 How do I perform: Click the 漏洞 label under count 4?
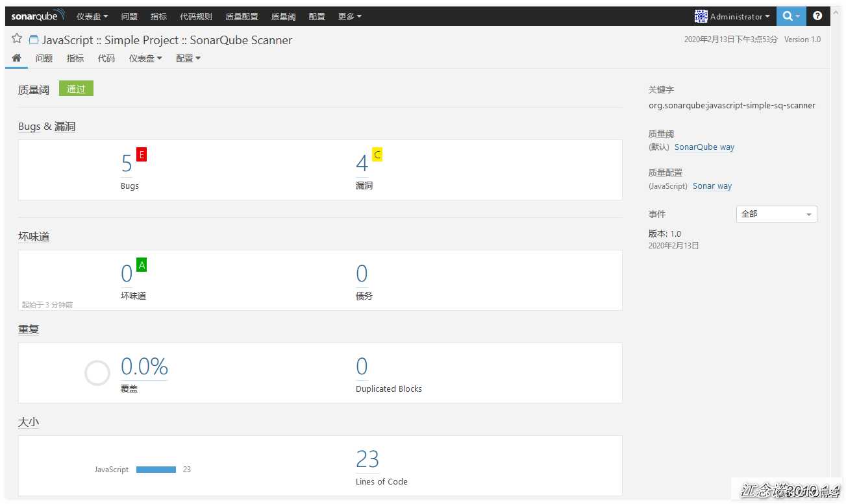(x=364, y=186)
